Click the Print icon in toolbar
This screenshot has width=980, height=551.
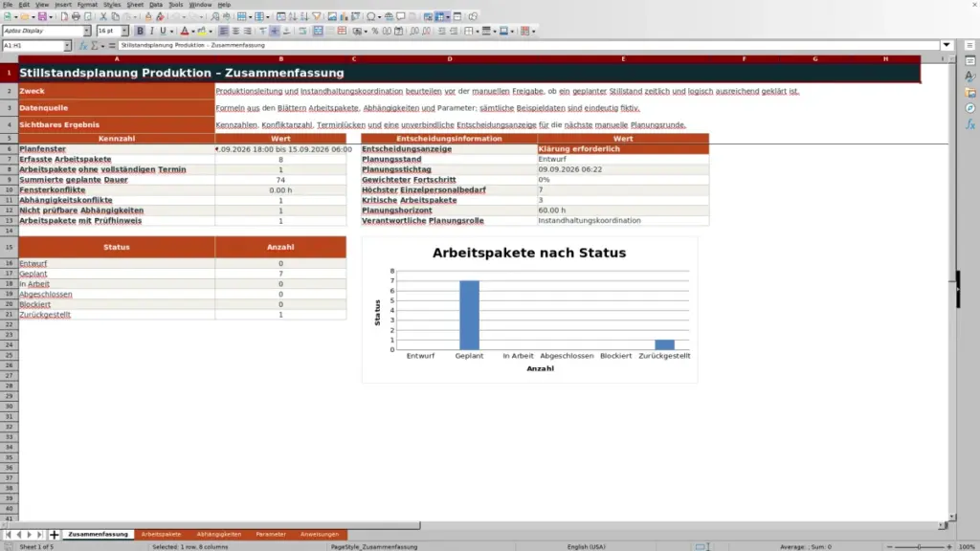click(x=76, y=16)
